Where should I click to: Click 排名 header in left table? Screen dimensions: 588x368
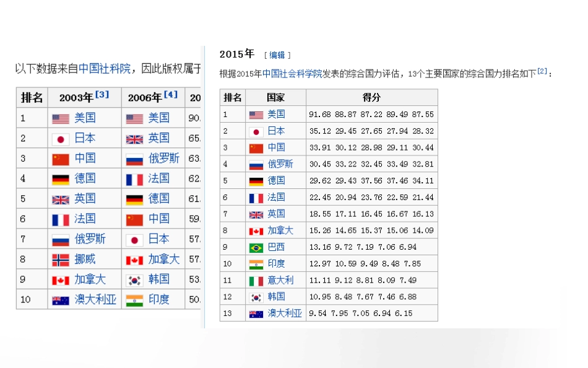click(32, 98)
